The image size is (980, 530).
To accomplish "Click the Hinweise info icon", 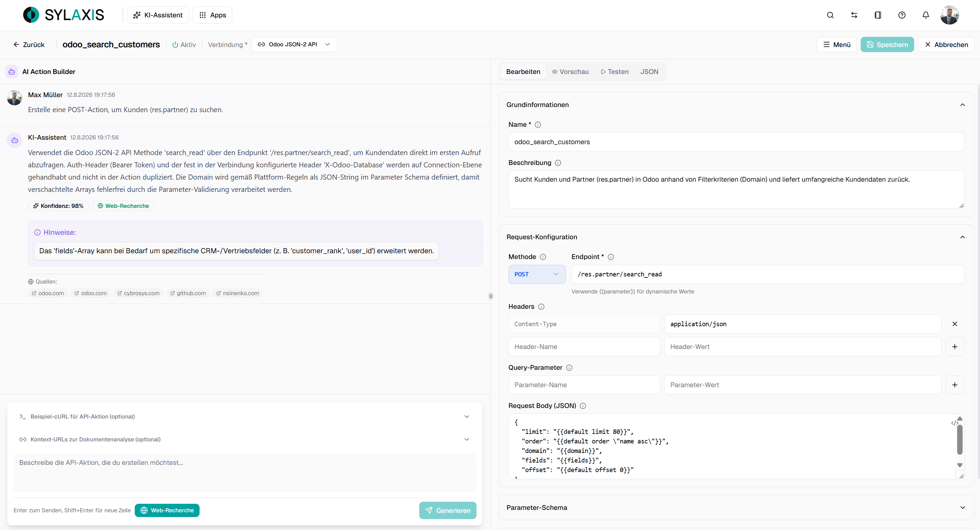I will 37,232.
